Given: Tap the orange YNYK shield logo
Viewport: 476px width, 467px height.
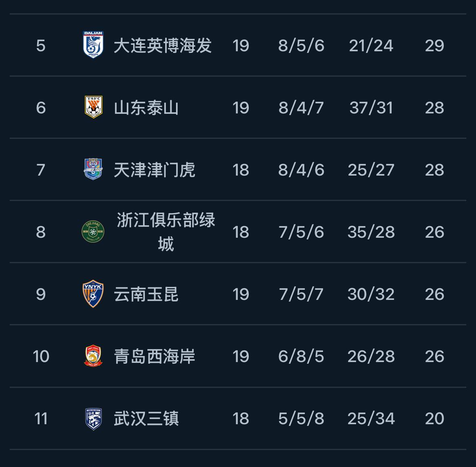Looking at the screenshot, I should pos(93,293).
